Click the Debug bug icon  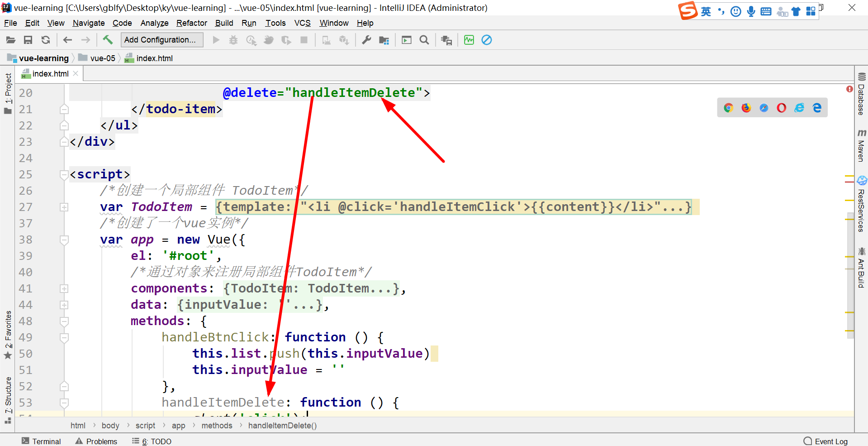click(233, 40)
